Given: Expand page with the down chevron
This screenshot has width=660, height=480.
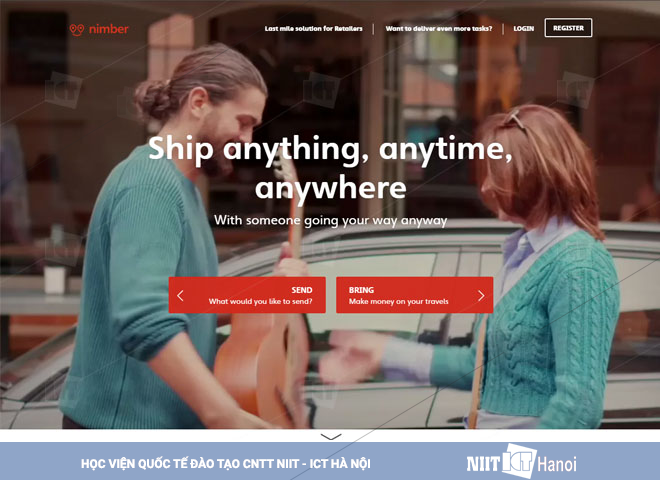Looking at the screenshot, I should pos(331,437).
